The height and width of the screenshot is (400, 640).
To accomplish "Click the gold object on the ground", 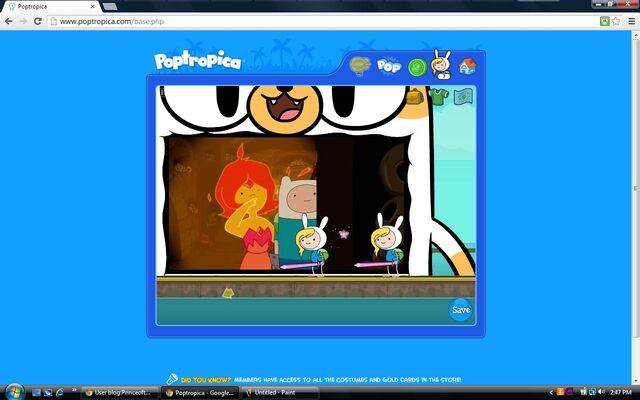I will click(228, 293).
